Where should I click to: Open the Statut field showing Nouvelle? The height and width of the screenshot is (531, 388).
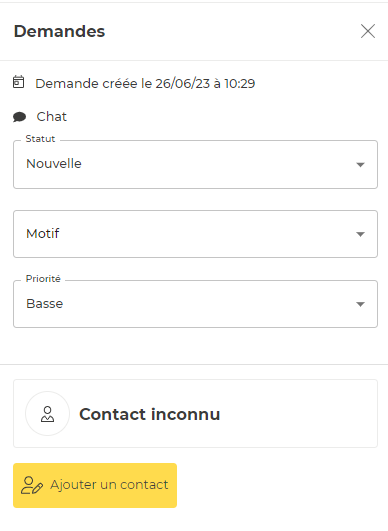[x=195, y=164]
